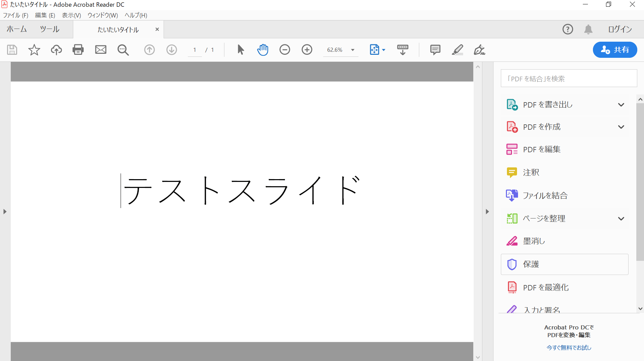Open fit page options dropdown arrow
Screen dimensions: 644x361
tap(384, 50)
